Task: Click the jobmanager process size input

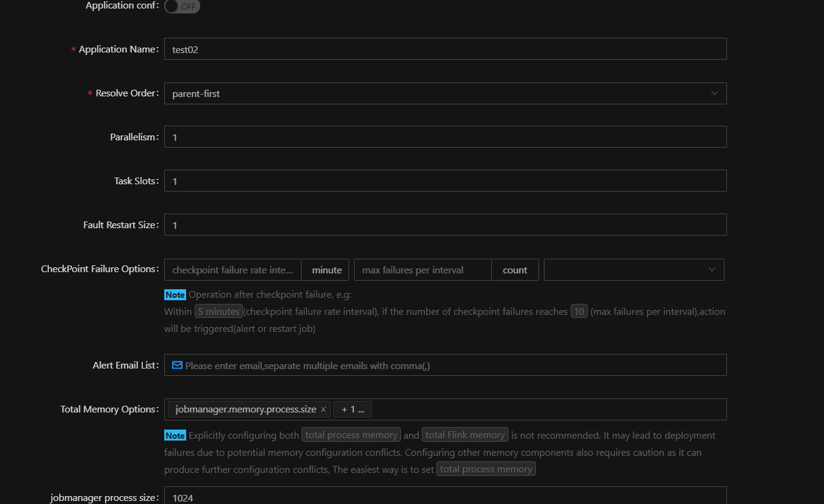Action: 445,496
